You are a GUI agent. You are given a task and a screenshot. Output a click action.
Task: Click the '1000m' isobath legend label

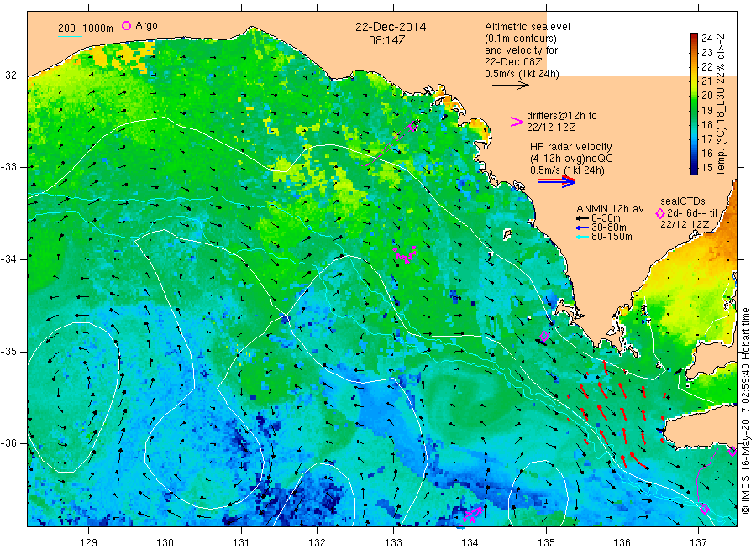98,29
